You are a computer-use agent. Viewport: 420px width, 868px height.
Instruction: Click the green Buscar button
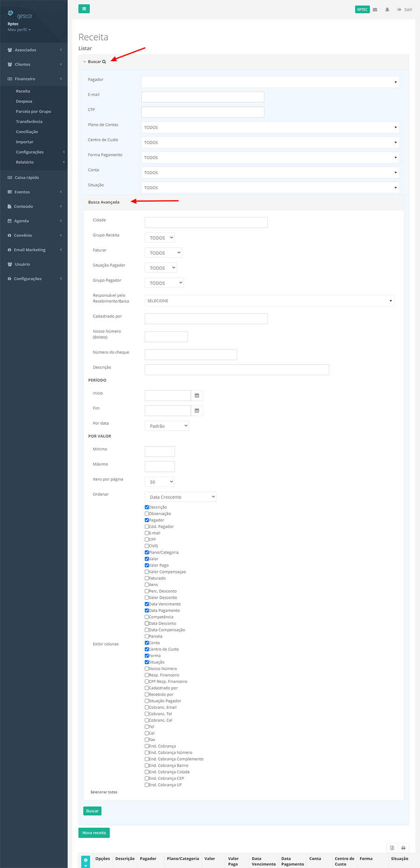pyautogui.click(x=92, y=811)
